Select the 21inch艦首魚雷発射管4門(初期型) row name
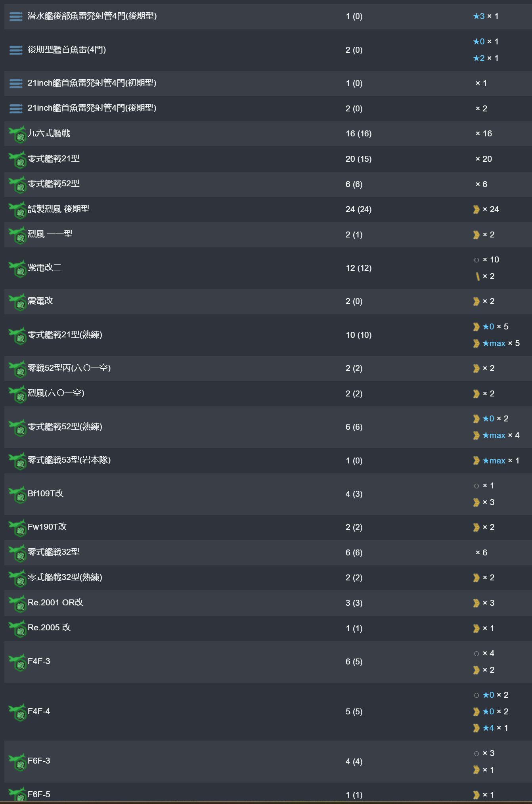 tap(92, 83)
